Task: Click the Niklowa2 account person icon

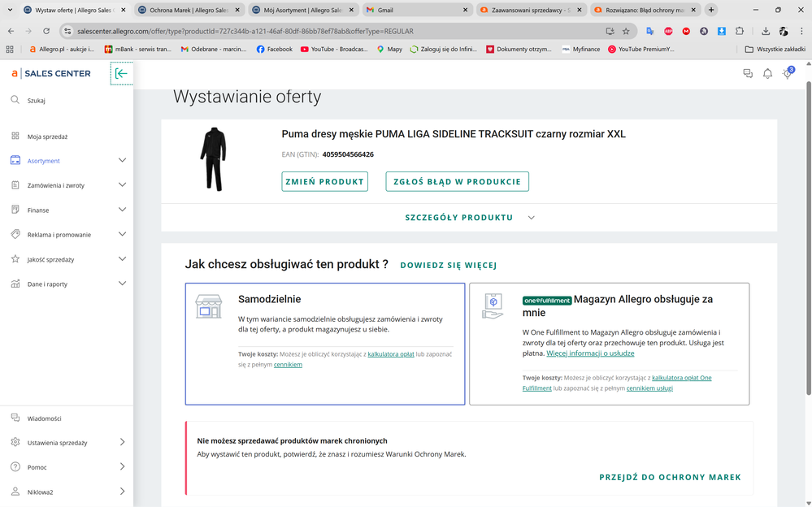Action: (15, 492)
